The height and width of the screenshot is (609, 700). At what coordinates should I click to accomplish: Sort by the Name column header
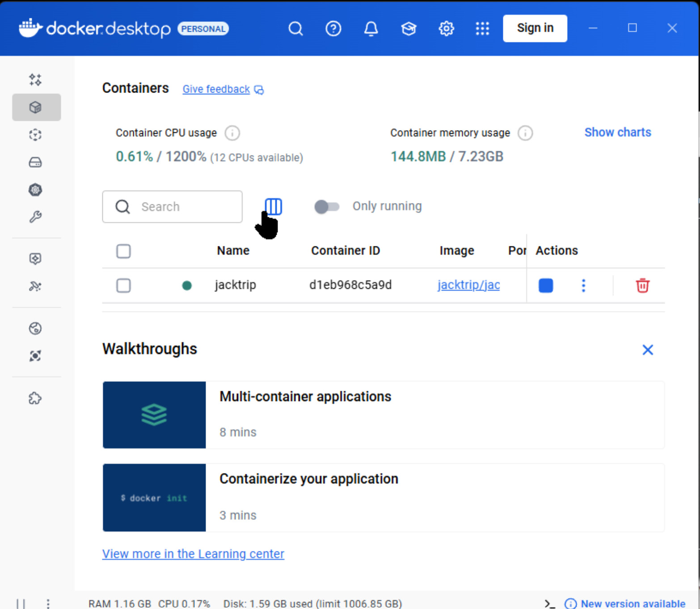click(x=233, y=250)
